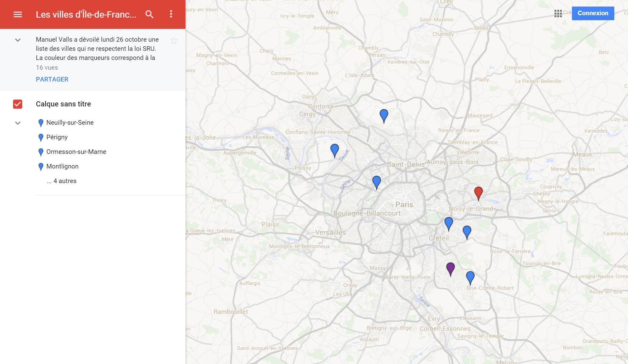
Task: Star this map with the star icon
Action: click(x=174, y=40)
